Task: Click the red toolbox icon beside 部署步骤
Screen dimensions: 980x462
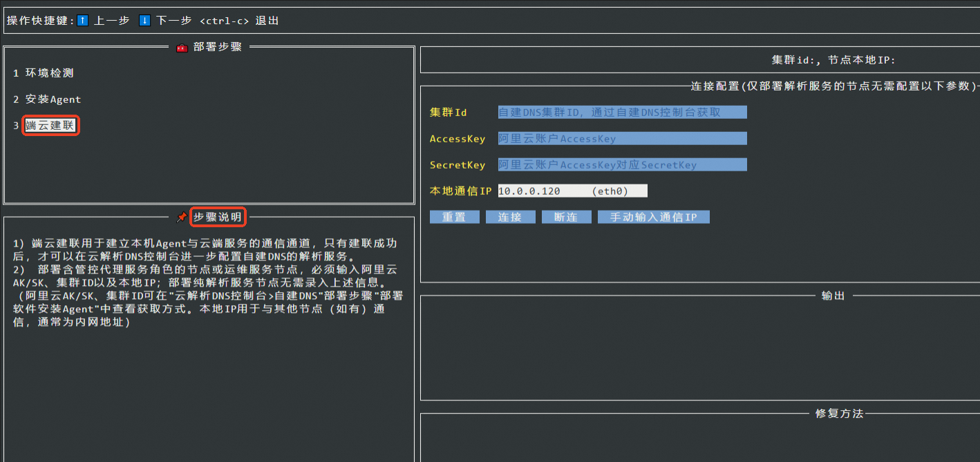Action: (x=182, y=48)
